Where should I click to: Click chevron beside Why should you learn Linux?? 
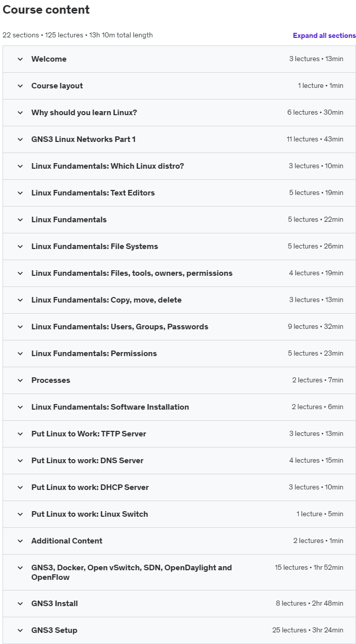20,113
